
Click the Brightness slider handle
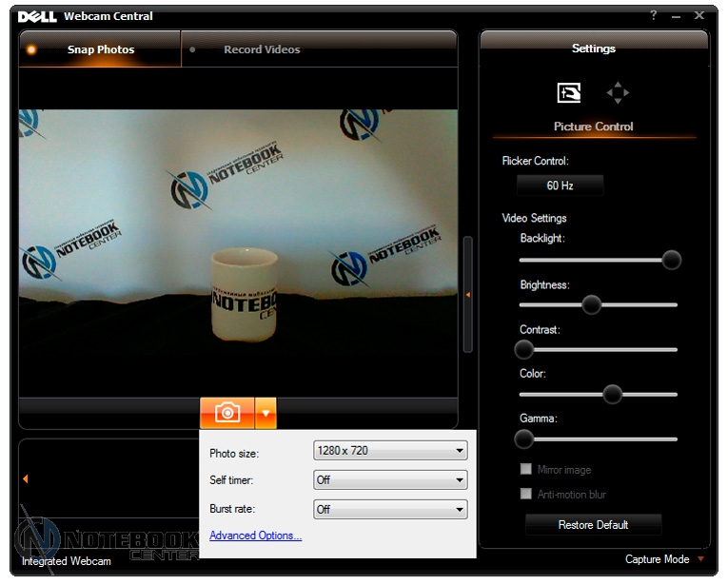point(591,304)
